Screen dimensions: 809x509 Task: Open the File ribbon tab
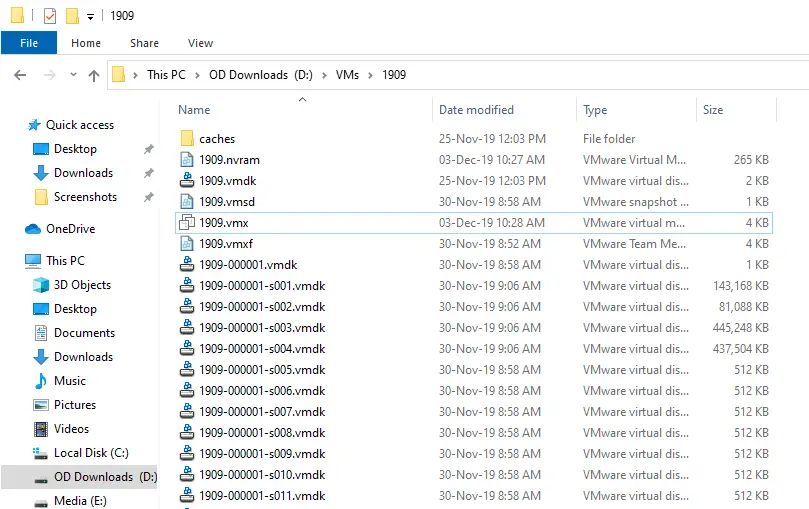[x=29, y=43]
